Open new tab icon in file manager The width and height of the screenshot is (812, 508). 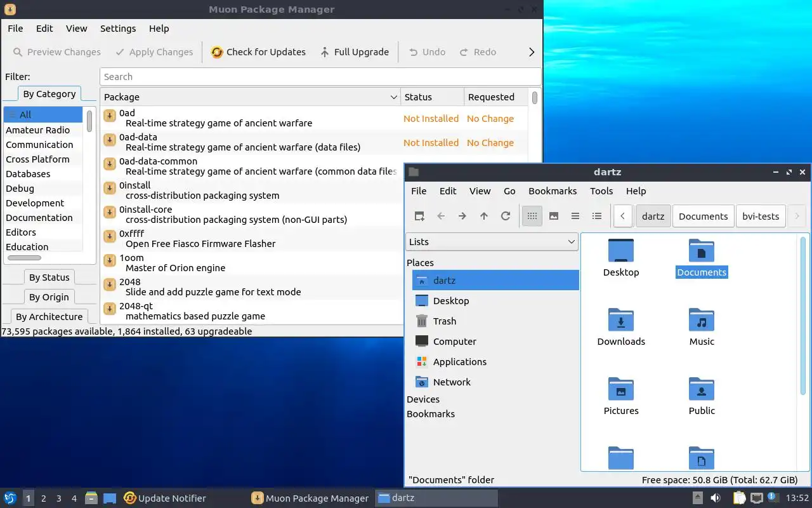(419, 216)
